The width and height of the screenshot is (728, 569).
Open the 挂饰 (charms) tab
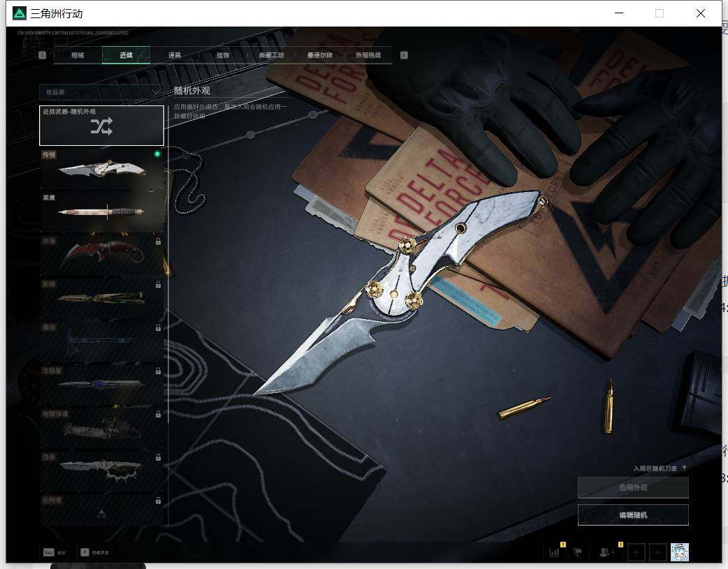pyautogui.click(x=223, y=55)
